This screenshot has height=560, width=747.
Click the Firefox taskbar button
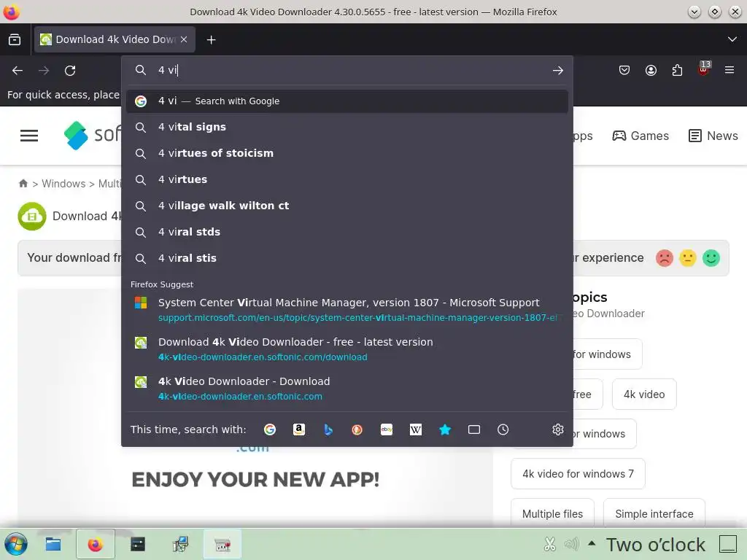(x=96, y=544)
